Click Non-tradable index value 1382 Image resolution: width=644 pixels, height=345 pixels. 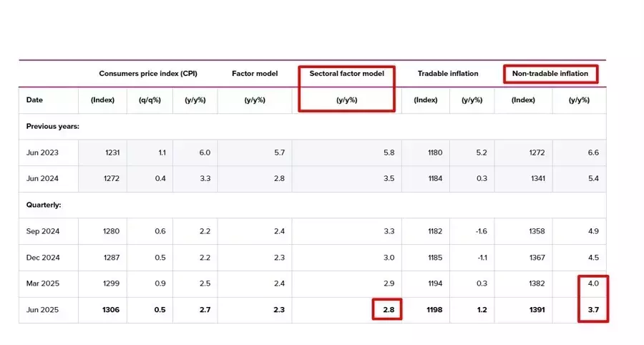(537, 283)
